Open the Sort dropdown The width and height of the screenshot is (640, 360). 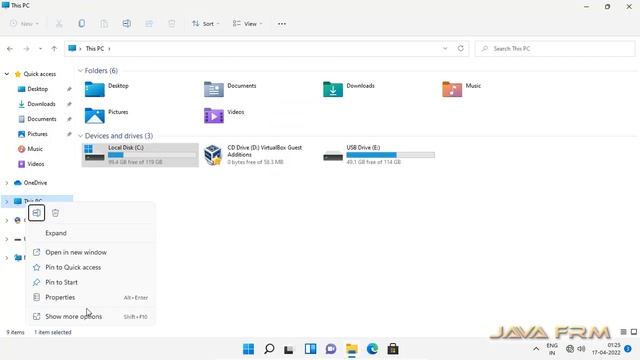206,24
